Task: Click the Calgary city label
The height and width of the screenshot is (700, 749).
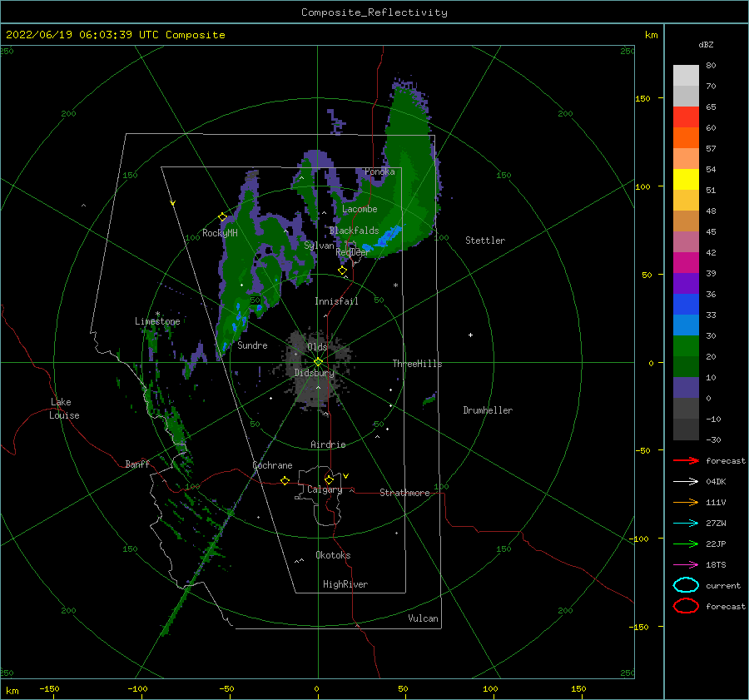Action: click(x=325, y=489)
